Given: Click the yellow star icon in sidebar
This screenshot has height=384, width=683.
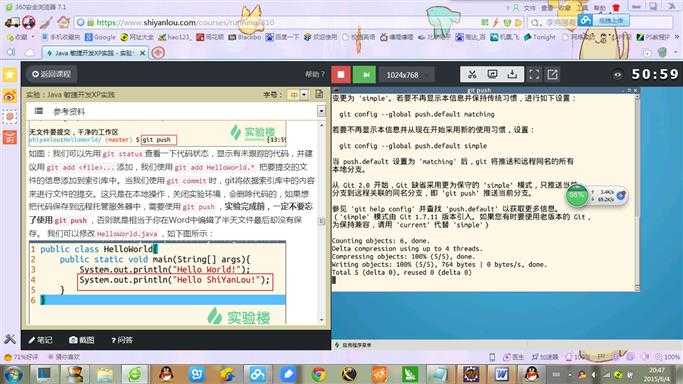Looking at the screenshot, I should pos(10,75).
